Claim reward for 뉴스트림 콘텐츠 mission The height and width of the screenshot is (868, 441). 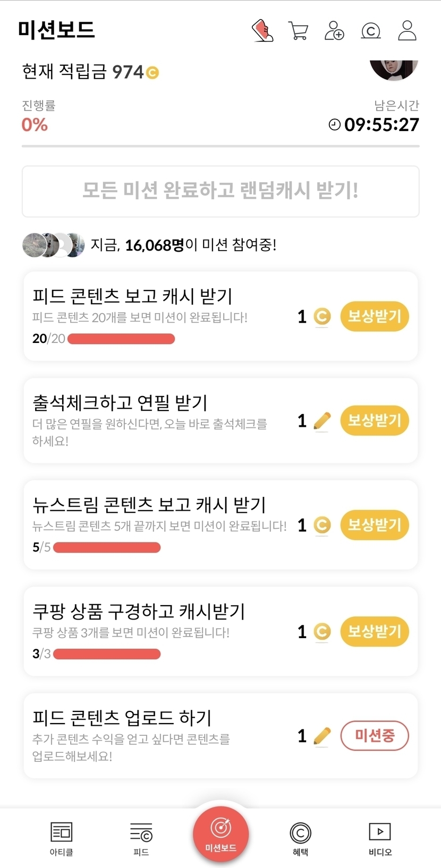[374, 525]
